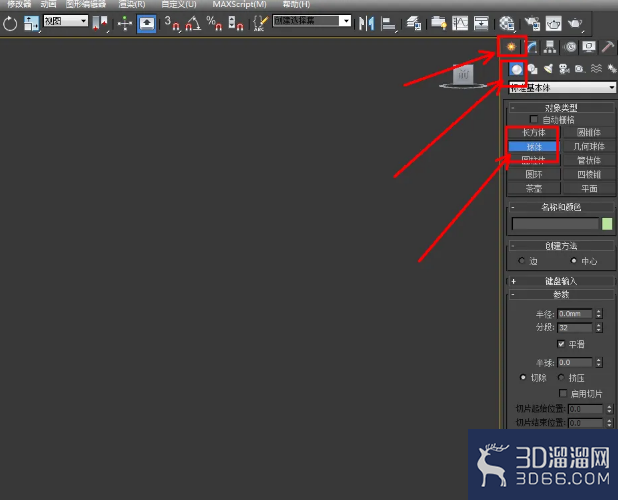This screenshot has width=618, height=500.
Task: Switch to the Create command panel tab
Action: point(511,47)
